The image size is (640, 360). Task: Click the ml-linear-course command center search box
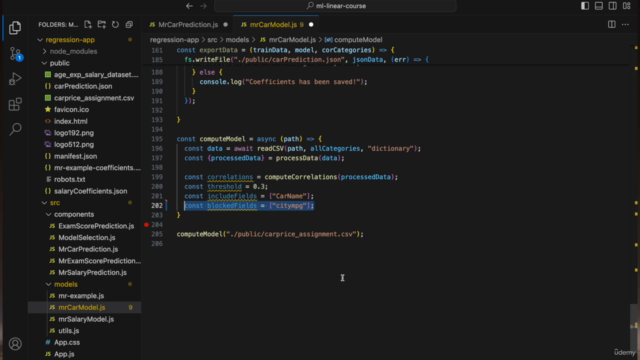(335, 6)
